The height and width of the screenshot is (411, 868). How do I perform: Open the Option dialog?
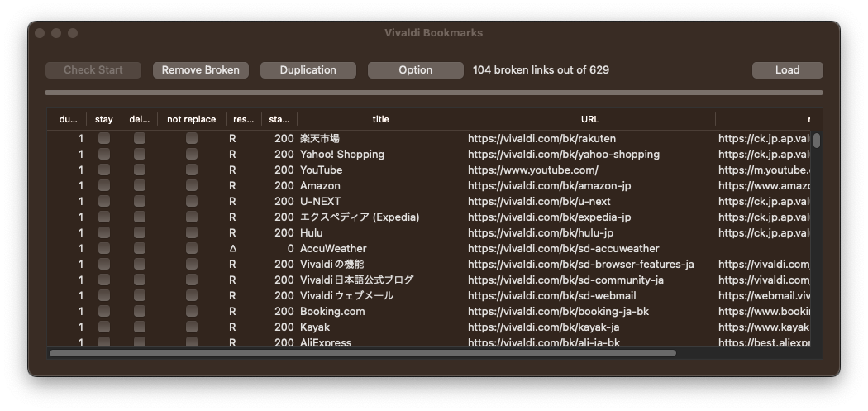(415, 70)
